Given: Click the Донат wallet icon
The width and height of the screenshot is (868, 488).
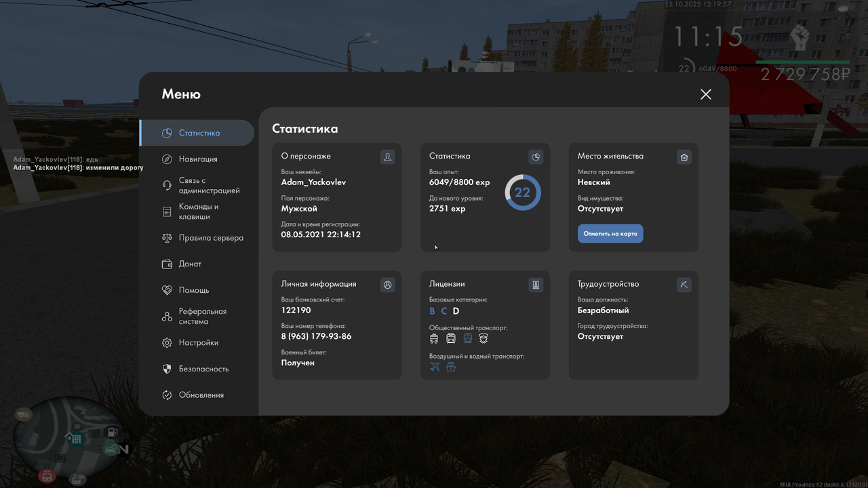Looking at the screenshot, I should click(x=166, y=264).
